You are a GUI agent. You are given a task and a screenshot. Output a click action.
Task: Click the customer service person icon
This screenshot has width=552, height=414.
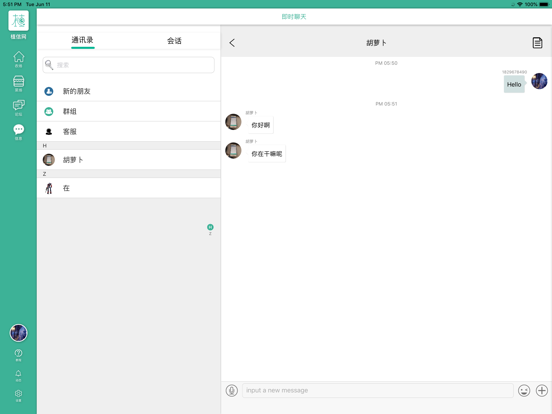[49, 132]
